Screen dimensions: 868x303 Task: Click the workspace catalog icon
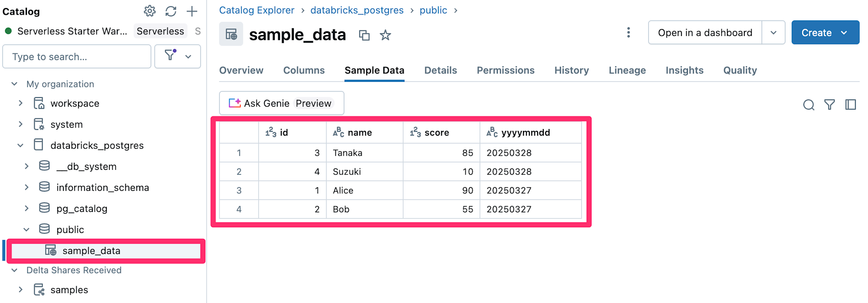point(39,103)
